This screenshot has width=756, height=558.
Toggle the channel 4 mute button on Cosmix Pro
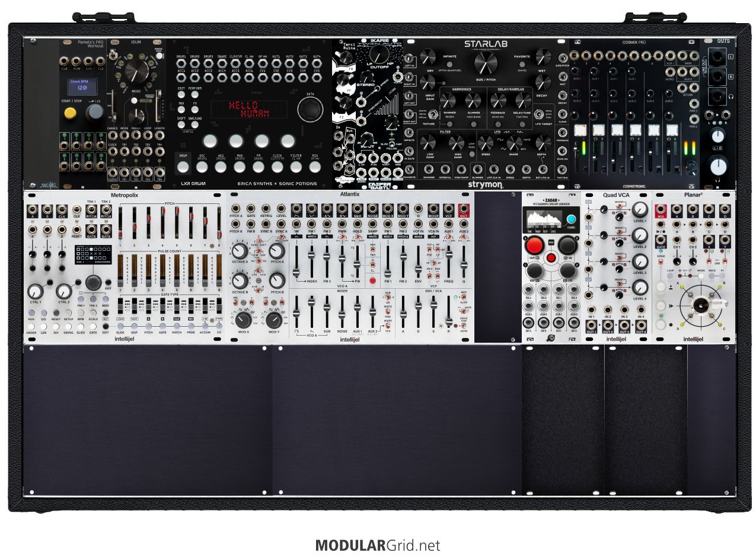pos(635,130)
